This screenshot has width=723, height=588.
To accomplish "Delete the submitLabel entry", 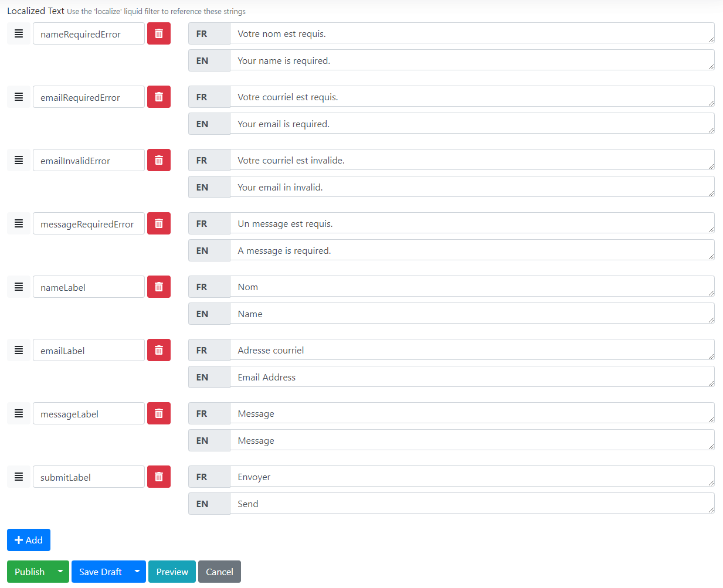I will [159, 477].
